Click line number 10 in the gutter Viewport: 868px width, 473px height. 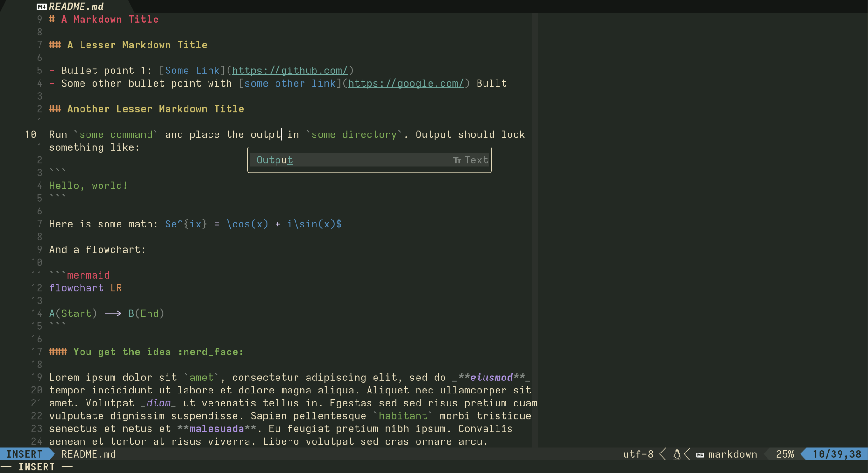[x=31, y=134]
